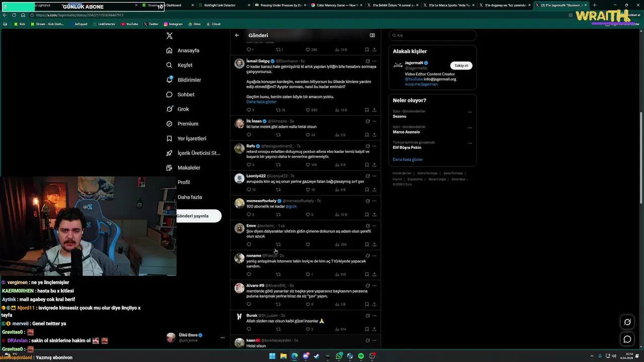Reply to İsmail Dalgıç's post
Image resolution: width=644 pixels, height=362 pixels.
coord(249,110)
